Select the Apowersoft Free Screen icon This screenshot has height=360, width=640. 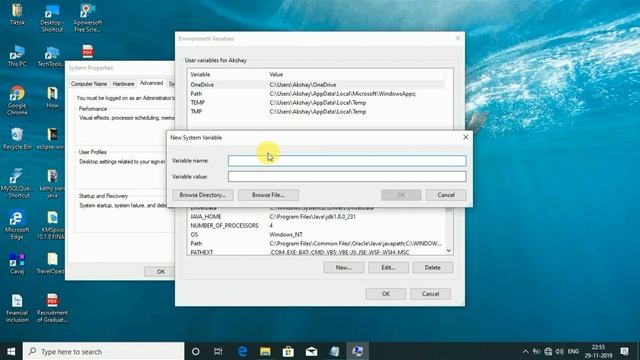pos(87,18)
